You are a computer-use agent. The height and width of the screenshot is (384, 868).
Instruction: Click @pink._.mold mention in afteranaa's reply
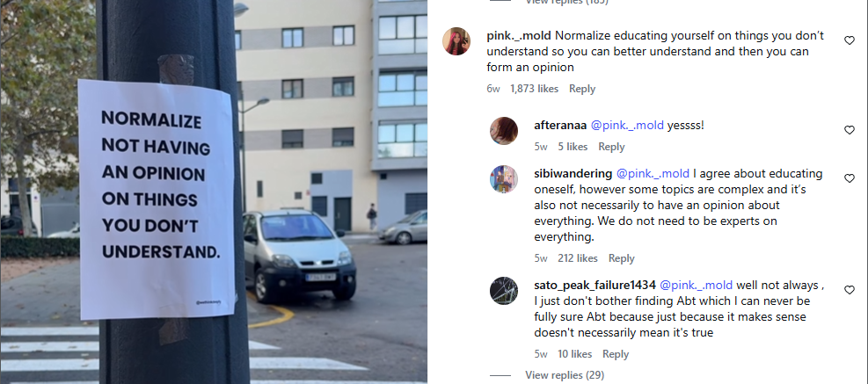click(627, 125)
